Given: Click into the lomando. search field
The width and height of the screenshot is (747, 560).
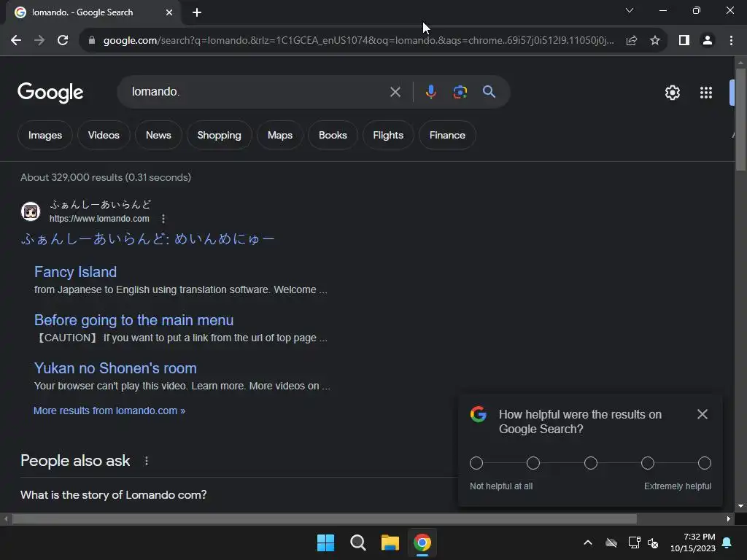Looking at the screenshot, I should (x=258, y=92).
